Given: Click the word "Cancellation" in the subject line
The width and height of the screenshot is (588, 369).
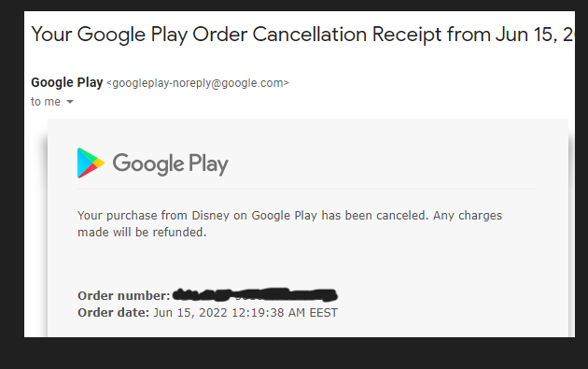Looking at the screenshot, I should point(309,35).
